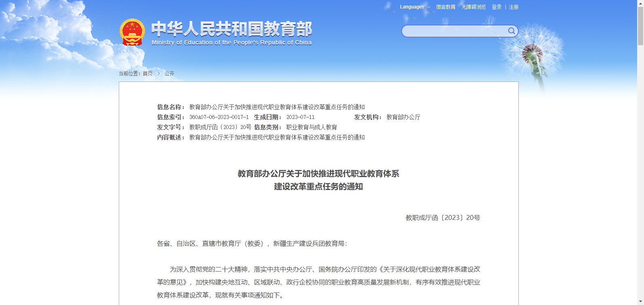644x305 pixels.
Task: Go to 首页 in the breadcrumb
Action: click(147, 73)
